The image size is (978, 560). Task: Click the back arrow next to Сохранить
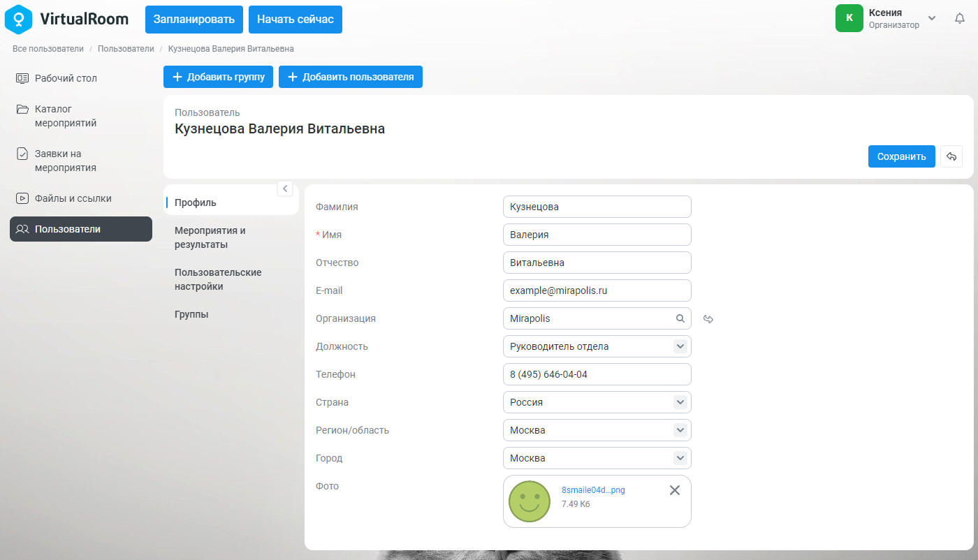coord(951,156)
